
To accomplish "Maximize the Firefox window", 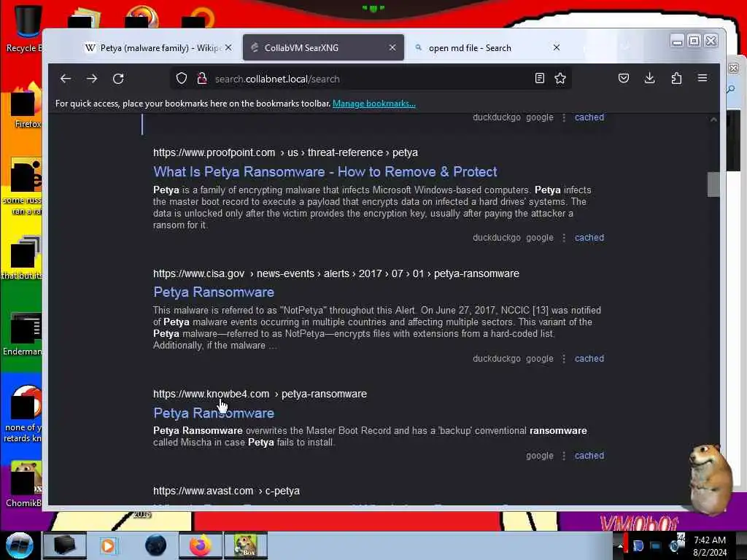I will click(x=694, y=42).
